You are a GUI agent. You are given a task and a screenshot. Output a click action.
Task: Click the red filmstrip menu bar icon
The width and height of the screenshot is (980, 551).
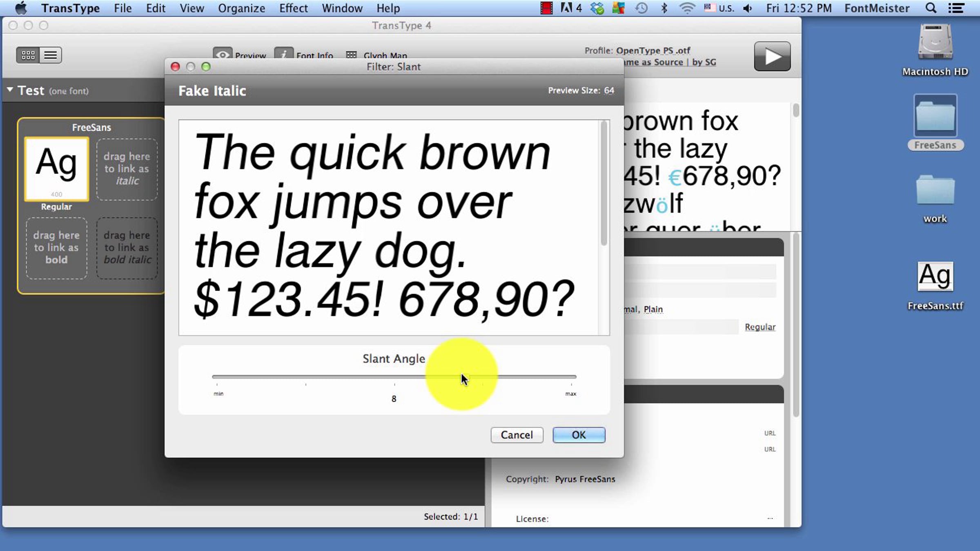pyautogui.click(x=546, y=8)
